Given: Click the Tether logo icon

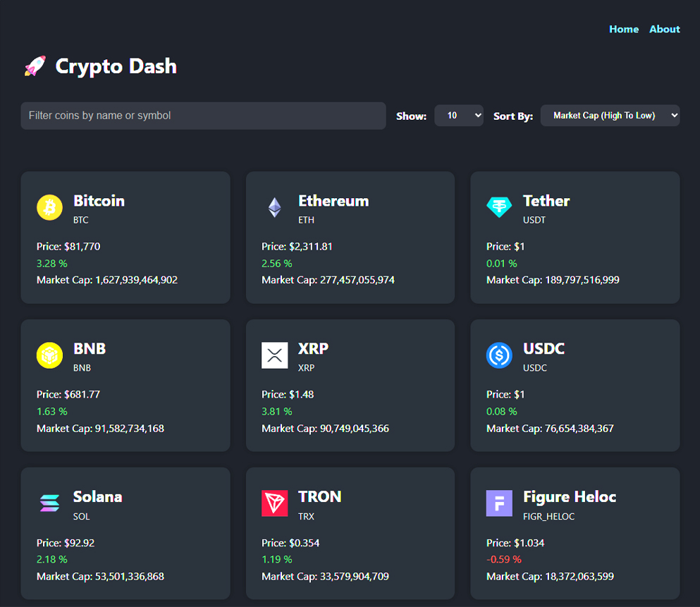Looking at the screenshot, I should pos(499,207).
